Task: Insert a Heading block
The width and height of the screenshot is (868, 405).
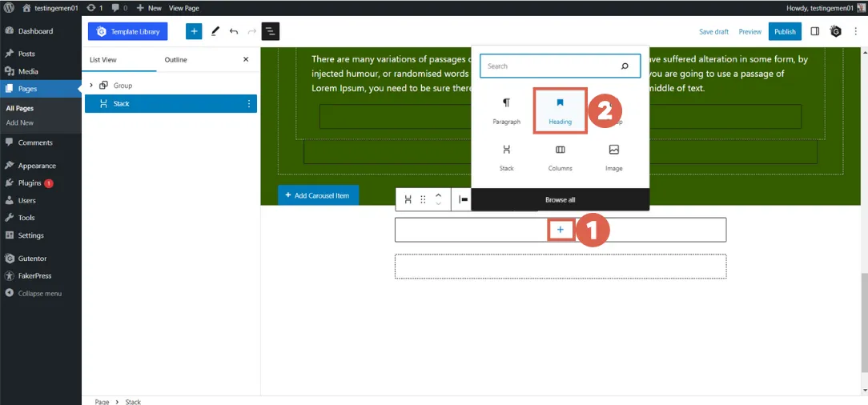Action: pyautogui.click(x=561, y=110)
